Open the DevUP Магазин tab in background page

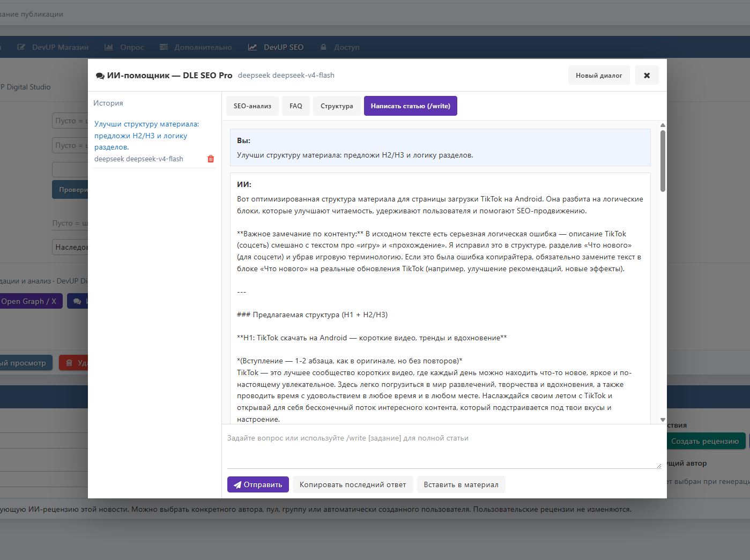(53, 47)
